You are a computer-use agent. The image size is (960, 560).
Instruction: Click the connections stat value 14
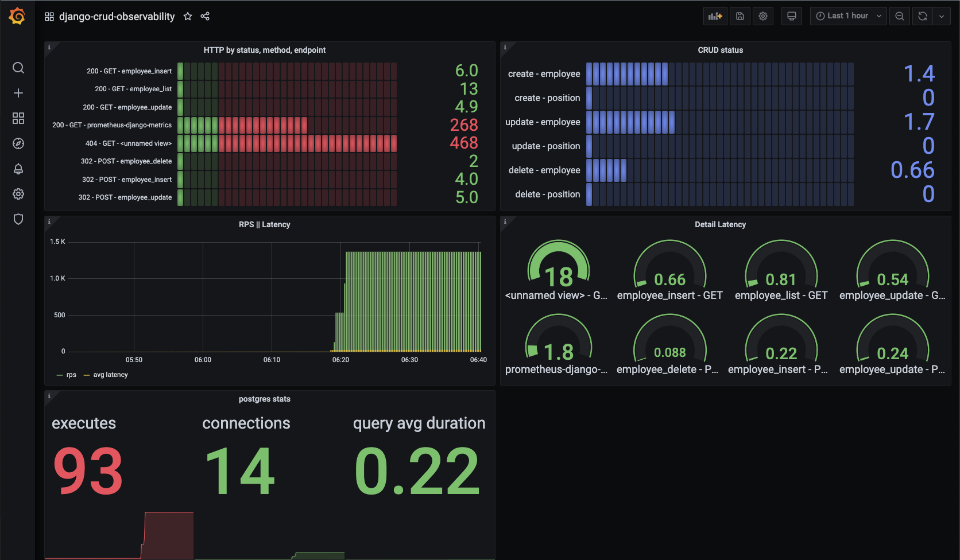point(240,472)
